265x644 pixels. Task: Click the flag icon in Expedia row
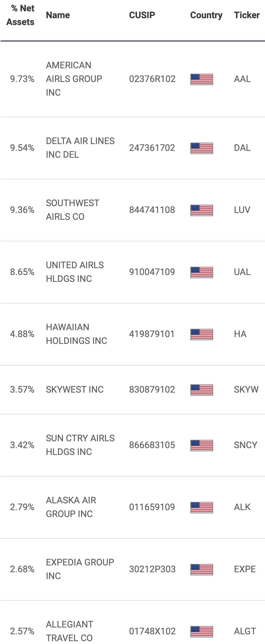coord(201,569)
